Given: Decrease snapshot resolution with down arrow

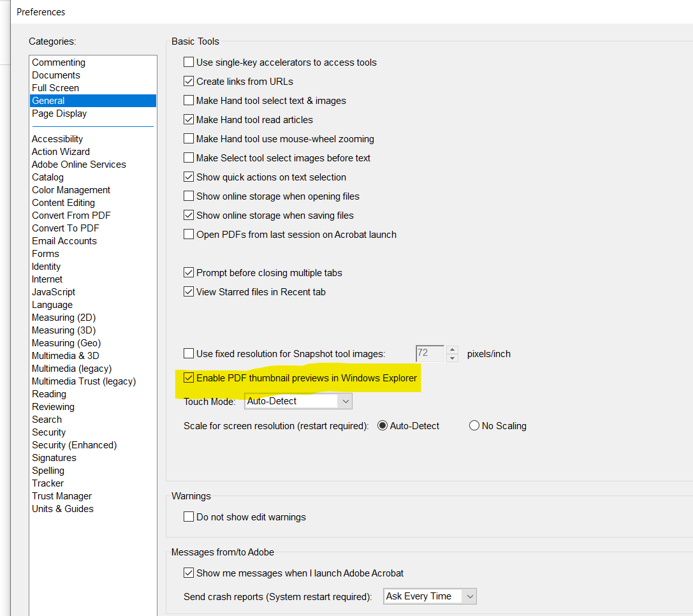Looking at the screenshot, I should point(452,358).
